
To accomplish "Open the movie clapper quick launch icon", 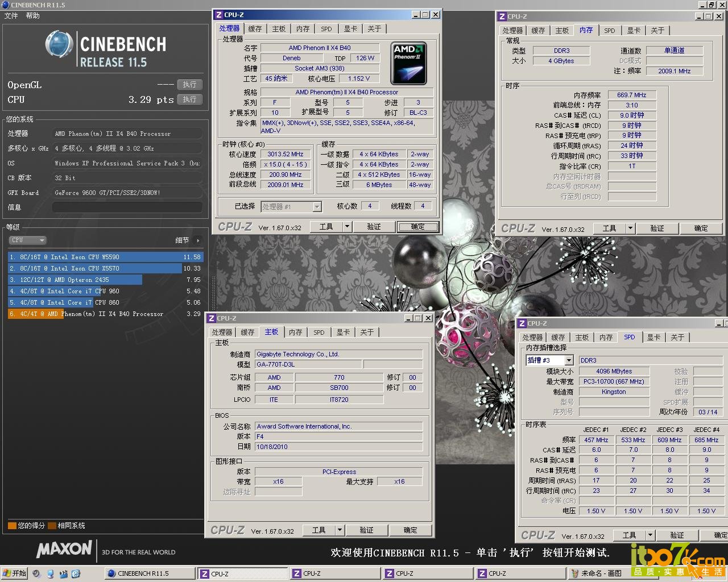I will [x=63, y=573].
